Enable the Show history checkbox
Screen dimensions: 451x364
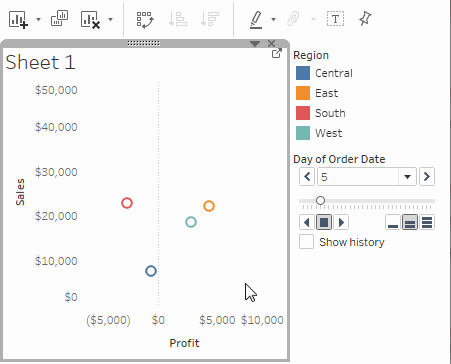(306, 242)
